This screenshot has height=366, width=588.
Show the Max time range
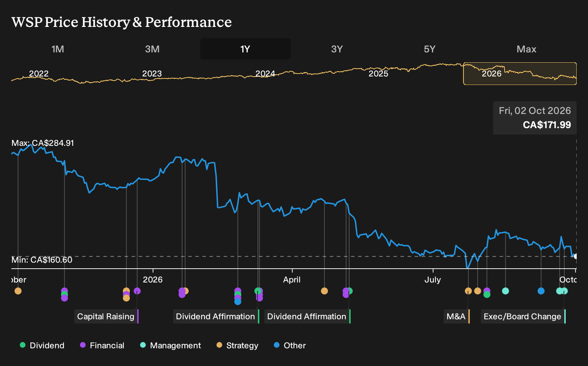point(526,49)
